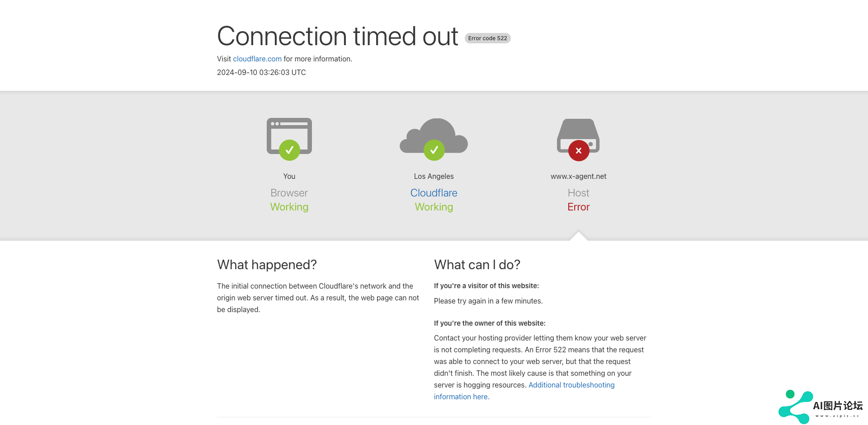Image resolution: width=868 pixels, height=425 pixels.
Task: Click the Host label text
Action: tap(578, 193)
